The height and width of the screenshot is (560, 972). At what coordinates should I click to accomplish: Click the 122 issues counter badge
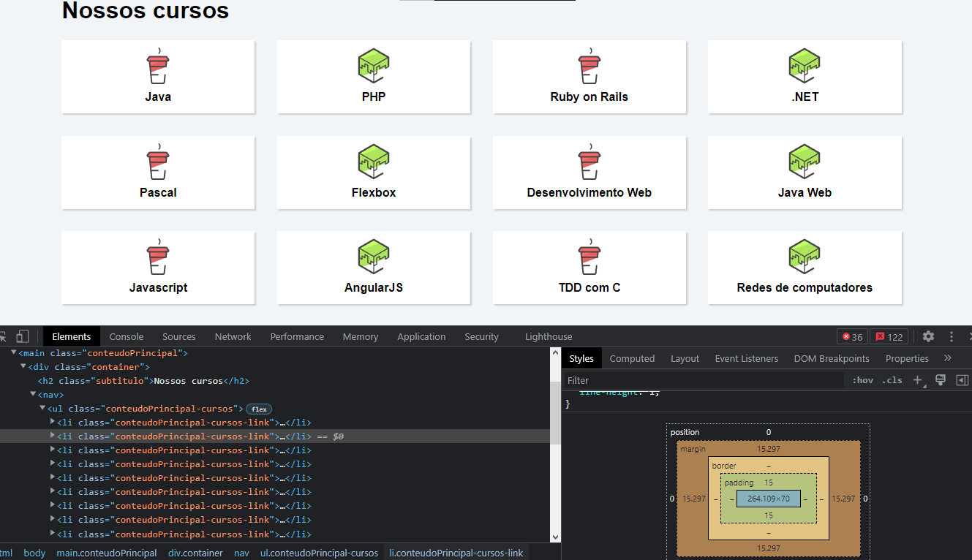889,337
